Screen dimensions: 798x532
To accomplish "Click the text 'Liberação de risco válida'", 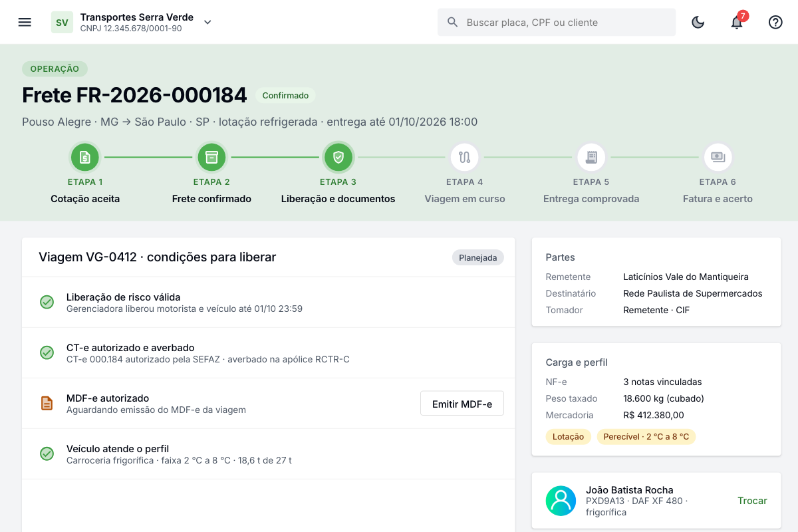I will (123, 297).
